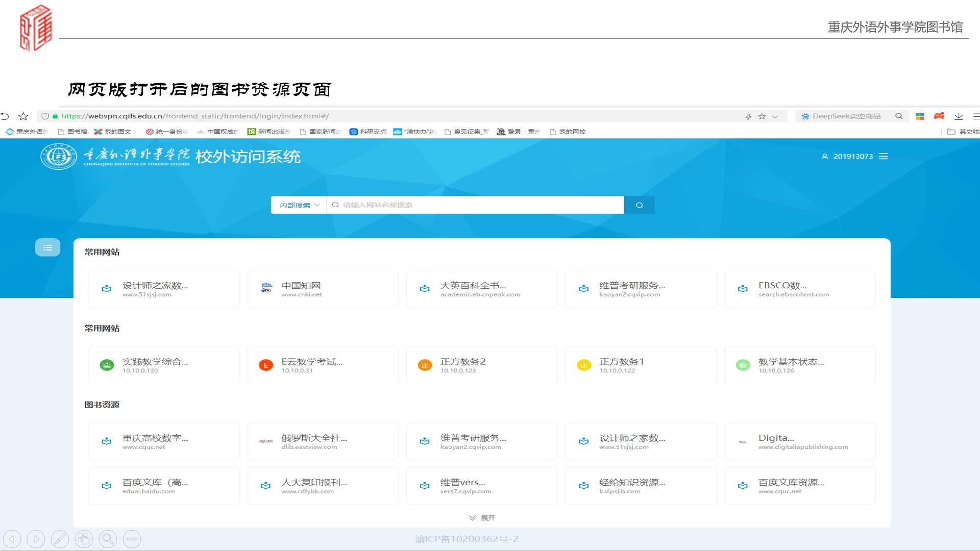Open the 大英百科全书... card
The width and height of the screenshot is (980, 551).
pyautogui.click(x=482, y=289)
